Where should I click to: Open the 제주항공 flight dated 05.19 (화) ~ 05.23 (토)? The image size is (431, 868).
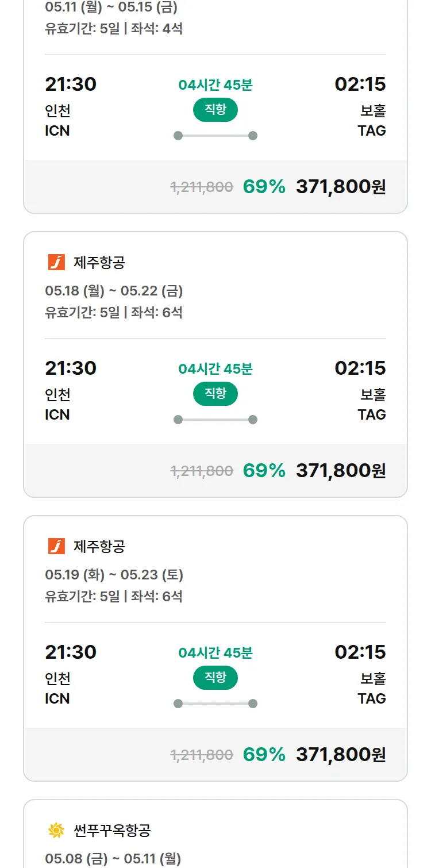pos(114,575)
